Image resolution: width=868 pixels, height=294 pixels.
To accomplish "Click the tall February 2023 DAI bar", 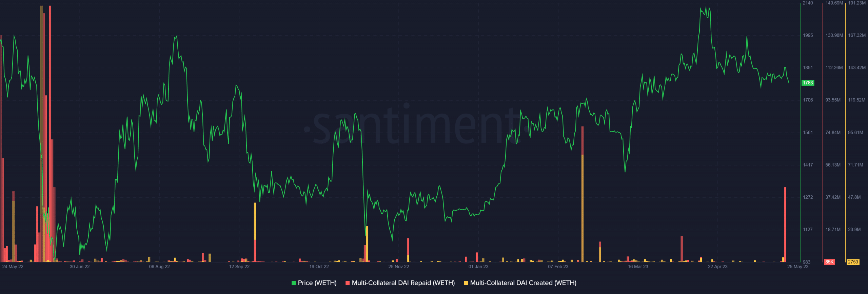I will pyautogui.click(x=583, y=194).
